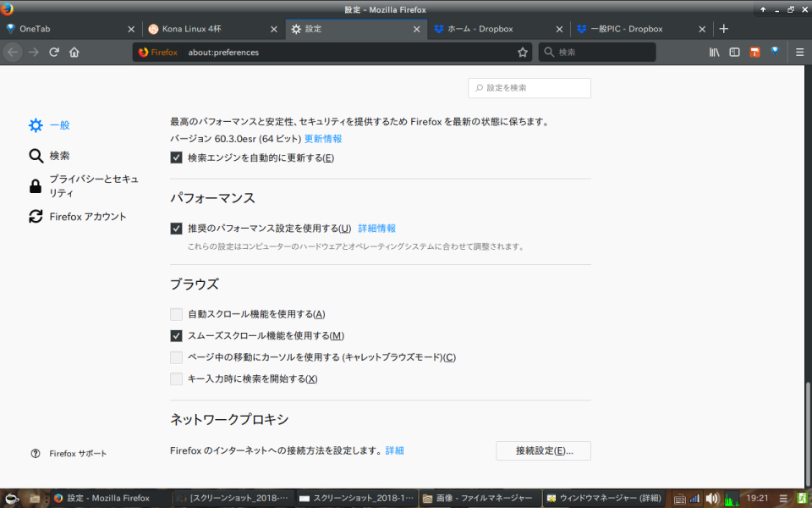Open the Library toolbar icon
This screenshot has width=812, height=508.
tap(714, 52)
